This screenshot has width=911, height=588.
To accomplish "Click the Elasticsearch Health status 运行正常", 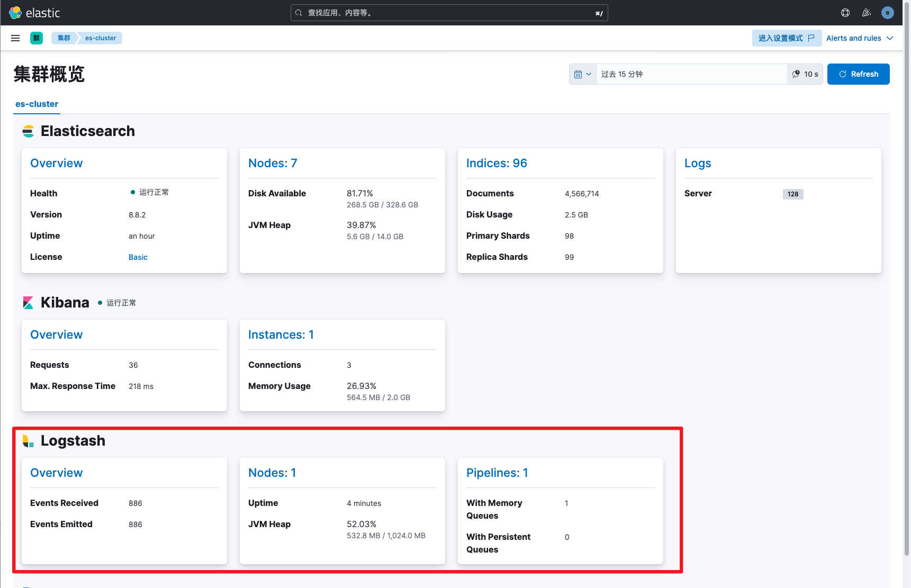I will [150, 192].
